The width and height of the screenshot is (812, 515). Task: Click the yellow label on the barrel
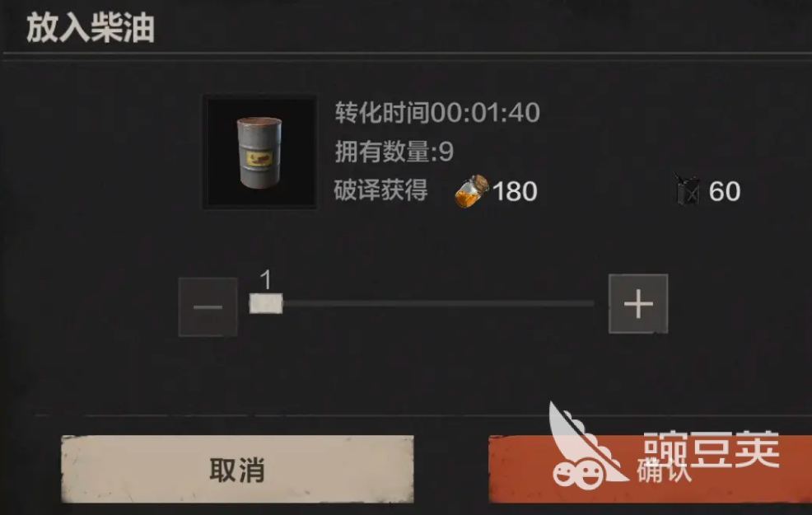[x=259, y=158]
